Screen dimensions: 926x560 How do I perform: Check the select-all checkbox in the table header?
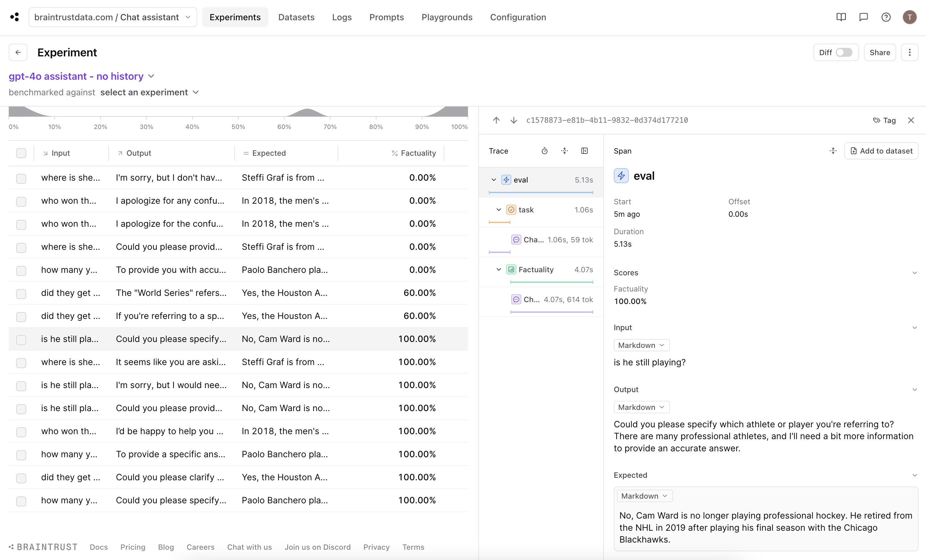coord(21,153)
